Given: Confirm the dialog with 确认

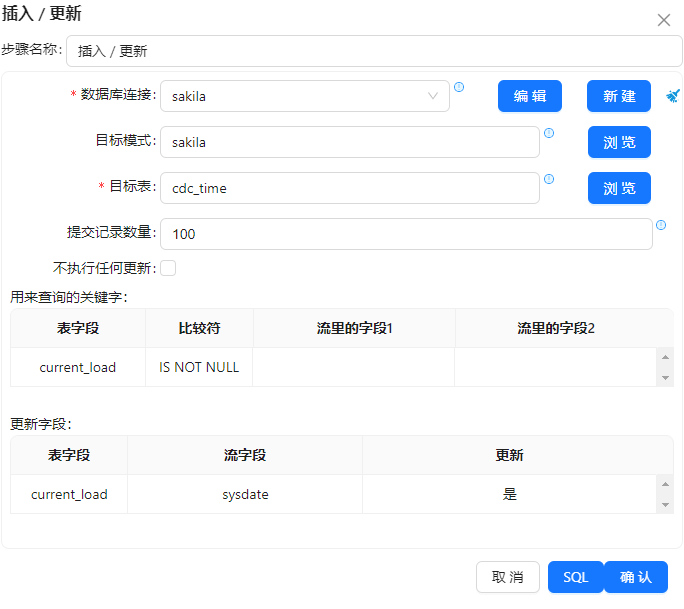Looking at the screenshot, I should (x=636, y=577).
